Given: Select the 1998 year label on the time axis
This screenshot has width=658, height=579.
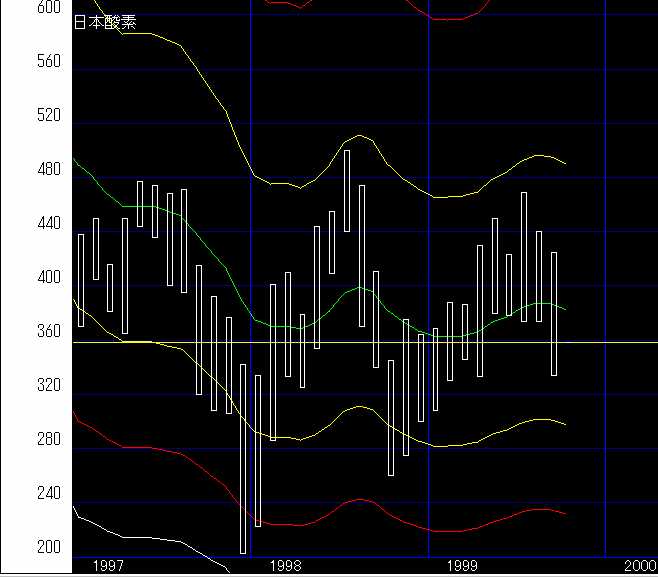Looking at the screenshot, I should click(x=285, y=566).
